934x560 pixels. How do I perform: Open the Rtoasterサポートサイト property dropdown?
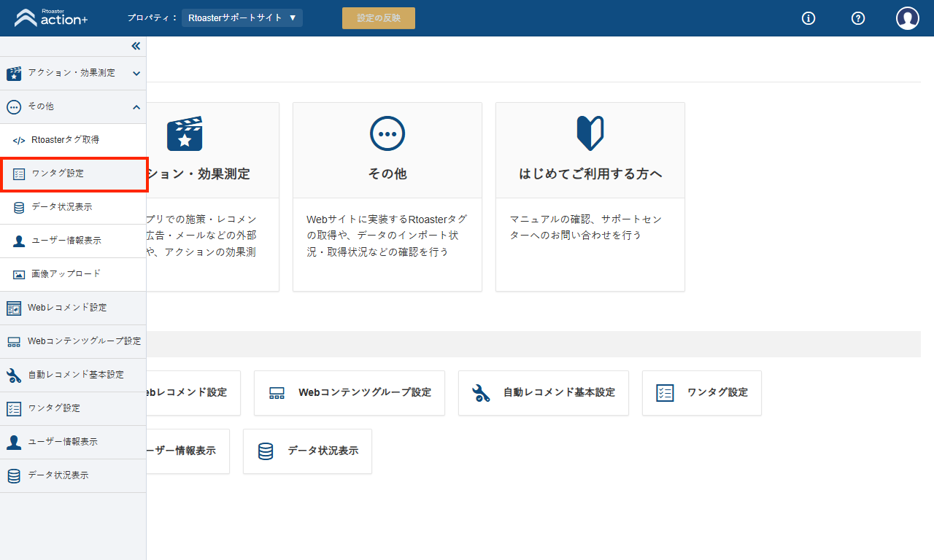coord(242,17)
